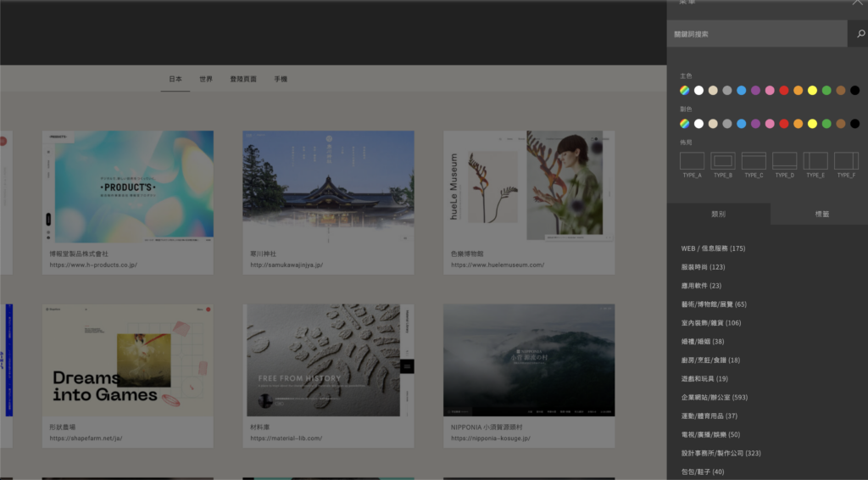Pick purple swatch under 副色
The image size is (868, 480).
755,124
